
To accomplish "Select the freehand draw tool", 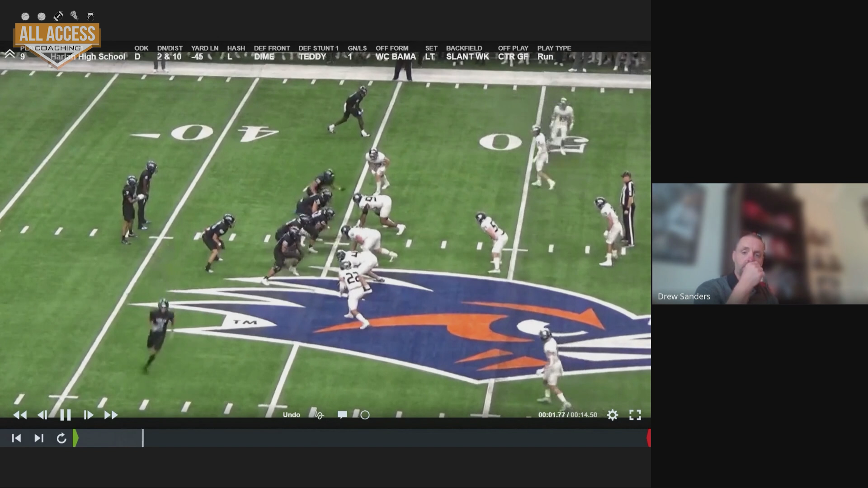I will click(x=319, y=415).
